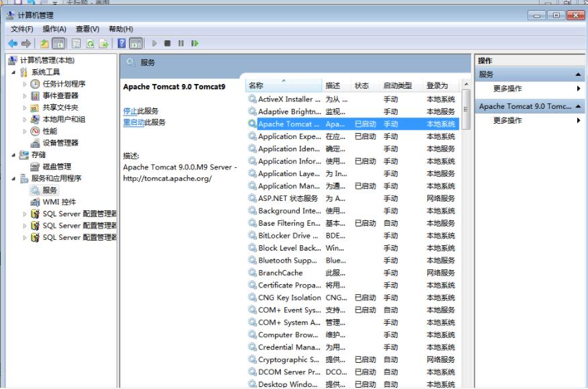Toggle the console tree show/hide button
Viewport: 588px width, 389px height.
tap(58, 44)
